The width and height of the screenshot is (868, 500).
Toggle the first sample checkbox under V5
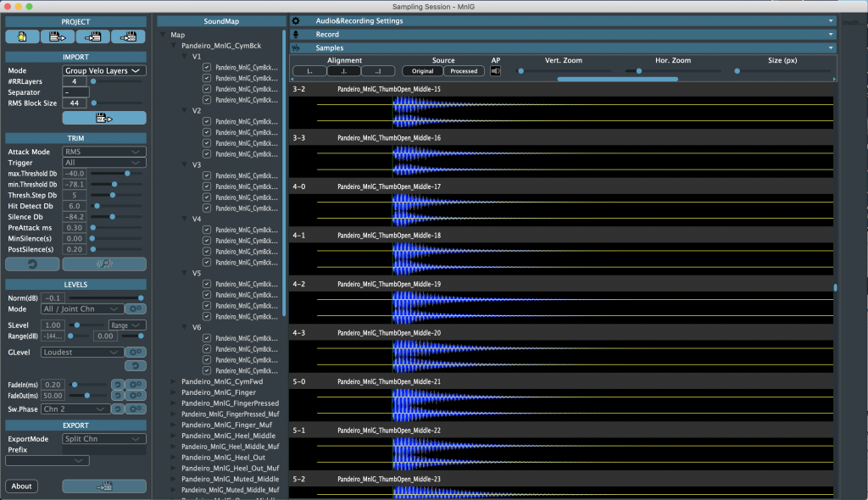[x=207, y=284]
